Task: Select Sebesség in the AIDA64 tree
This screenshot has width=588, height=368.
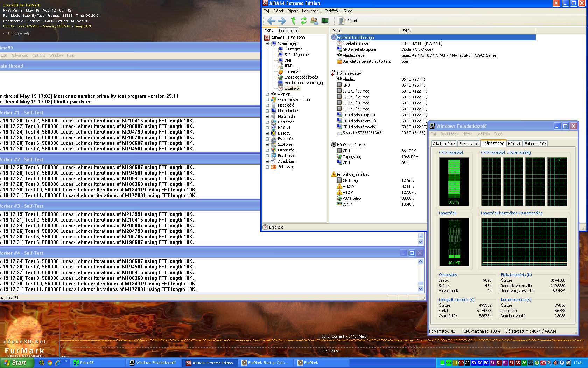Action: pos(286,167)
